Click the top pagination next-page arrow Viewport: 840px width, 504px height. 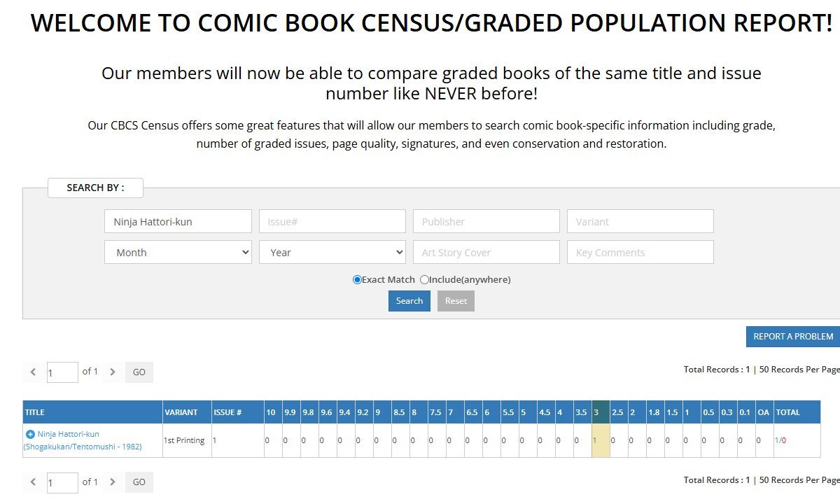pos(113,372)
